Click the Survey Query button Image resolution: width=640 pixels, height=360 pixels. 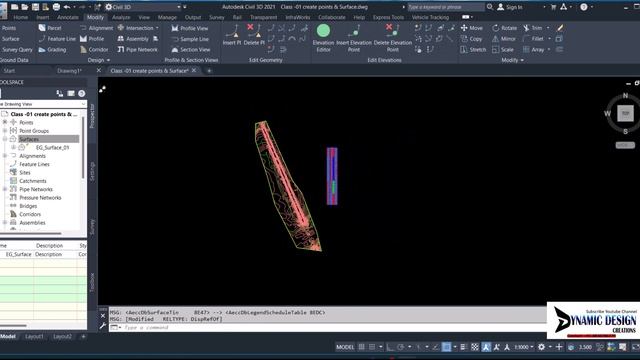pyautogui.click(x=17, y=49)
